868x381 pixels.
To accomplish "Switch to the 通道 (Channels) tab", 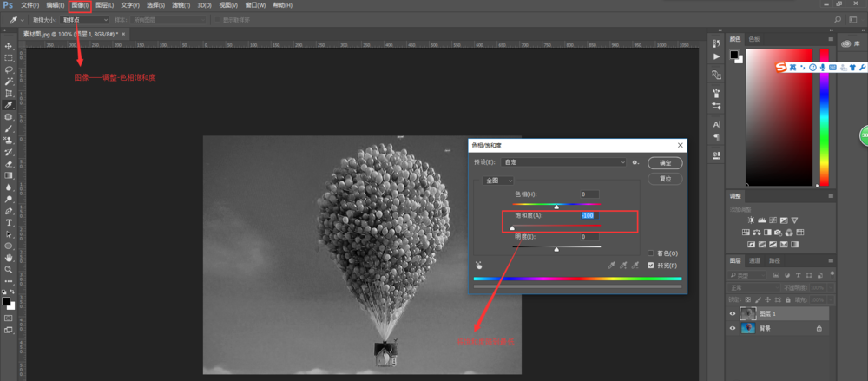I will click(754, 260).
